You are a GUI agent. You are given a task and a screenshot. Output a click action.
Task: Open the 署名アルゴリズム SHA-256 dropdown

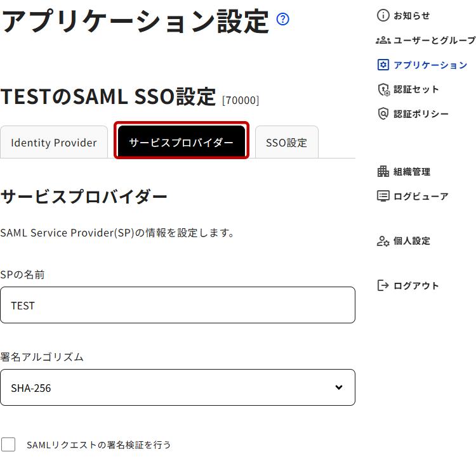tap(177, 387)
